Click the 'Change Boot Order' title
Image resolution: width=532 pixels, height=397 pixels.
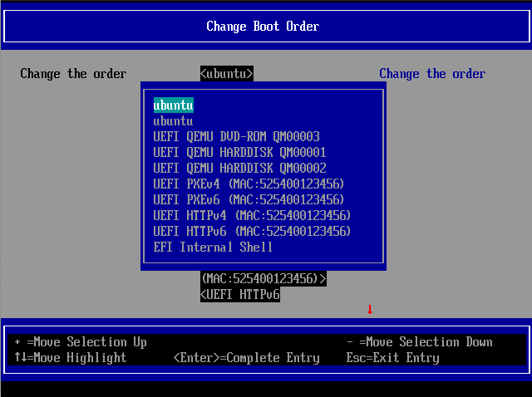(263, 26)
